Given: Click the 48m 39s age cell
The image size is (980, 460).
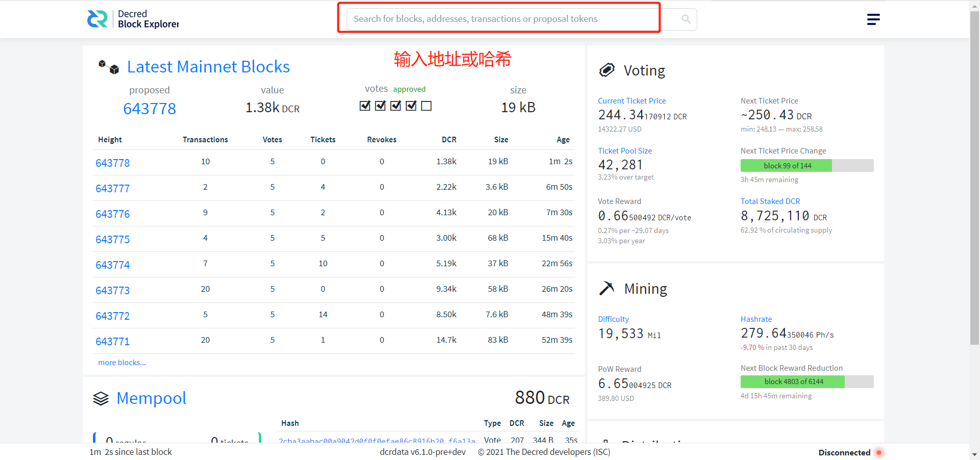Looking at the screenshot, I should point(557,315).
